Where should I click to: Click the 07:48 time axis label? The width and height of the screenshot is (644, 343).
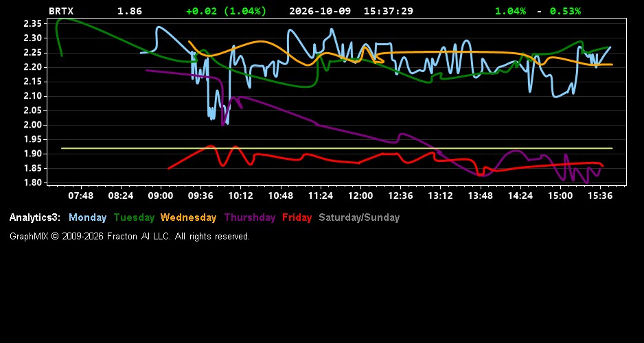80,196
